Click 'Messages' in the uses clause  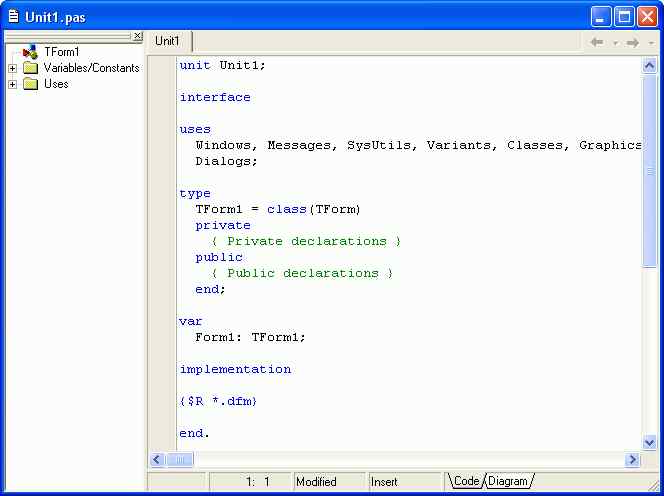299,145
